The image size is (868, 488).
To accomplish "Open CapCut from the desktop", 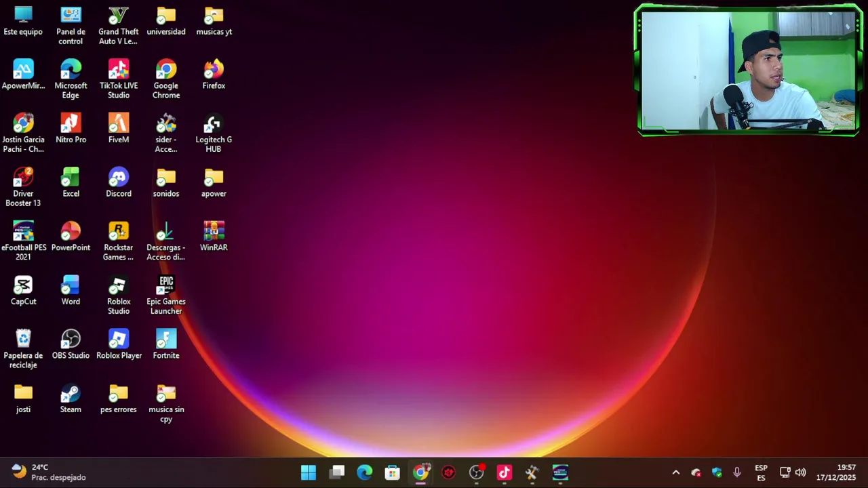I will (x=23, y=291).
